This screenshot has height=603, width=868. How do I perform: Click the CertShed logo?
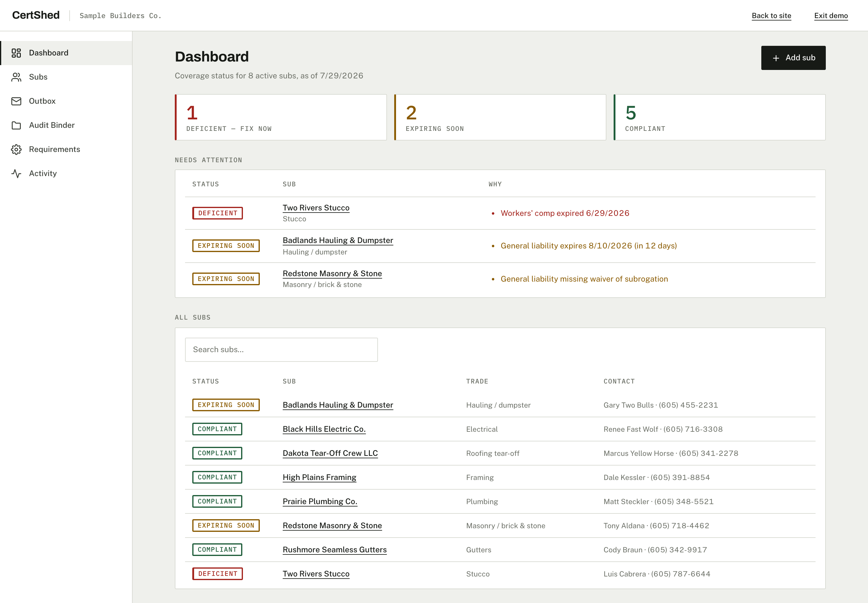pyautogui.click(x=36, y=15)
